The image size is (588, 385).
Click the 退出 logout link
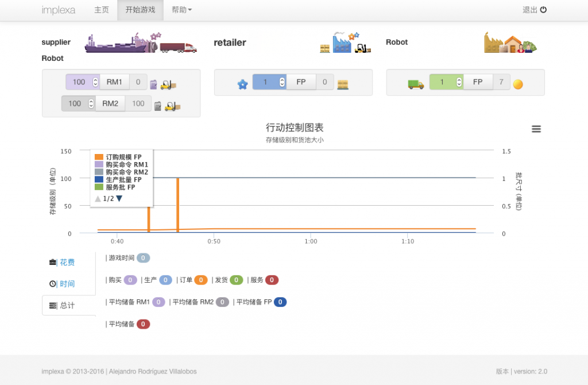(534, 10)
